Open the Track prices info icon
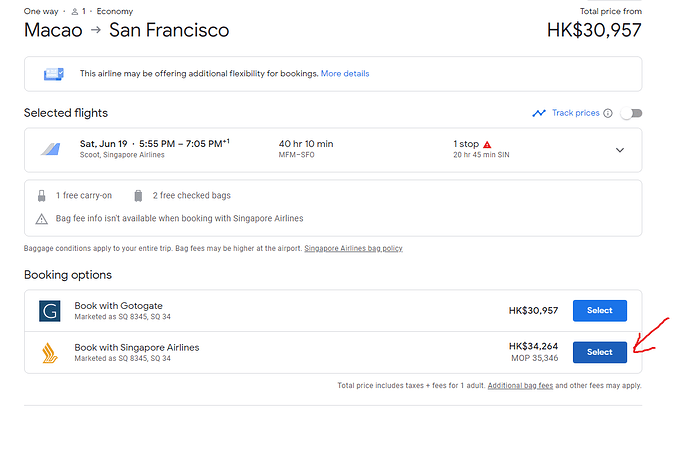 coord(608,113)
